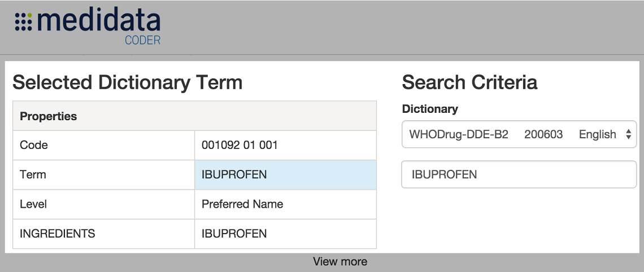The width and height of the screenshot is (644, 272).
Task: Click the CODER label under the logo
Action: [142, 40]
